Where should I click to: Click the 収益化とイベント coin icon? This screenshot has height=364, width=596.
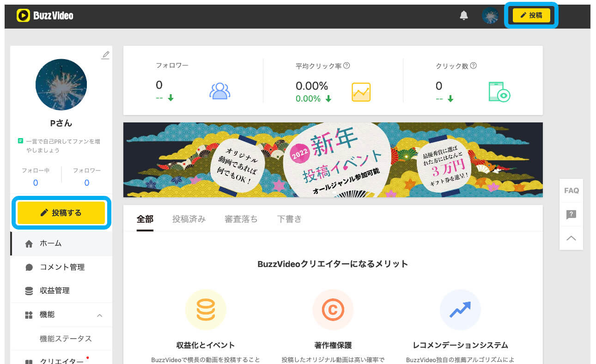tap(206, 309)
